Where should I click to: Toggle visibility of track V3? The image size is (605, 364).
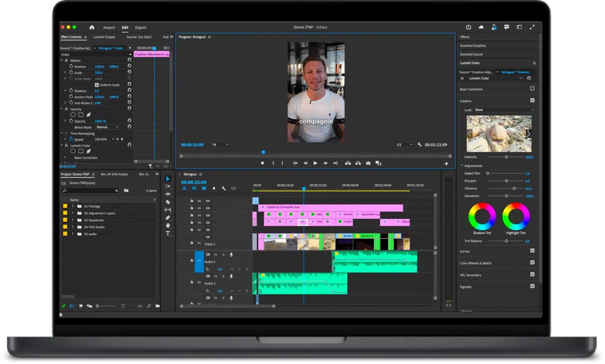208,223
